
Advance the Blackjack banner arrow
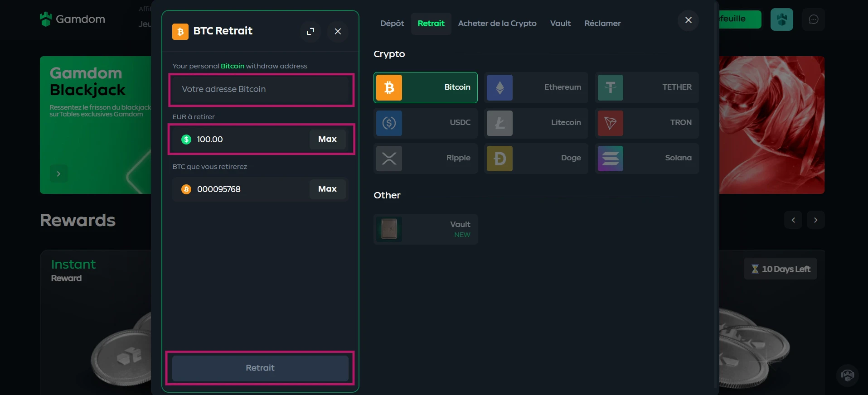[x=58, y=173]
